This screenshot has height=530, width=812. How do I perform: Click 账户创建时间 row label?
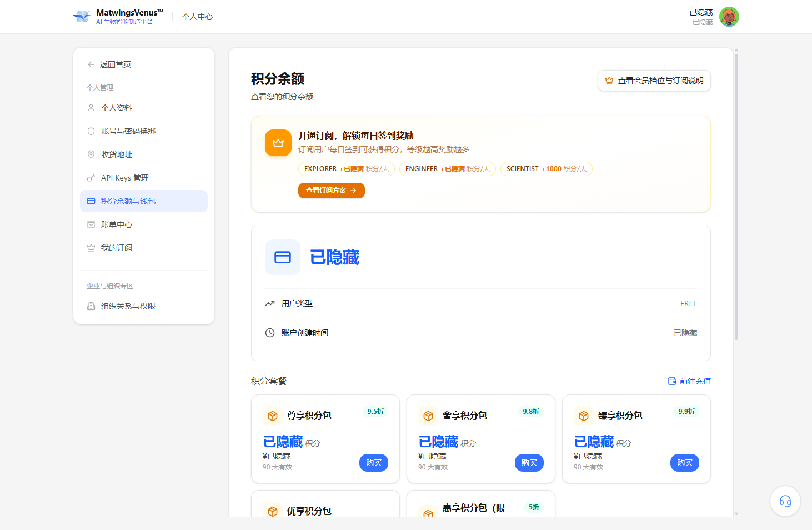[x=305, y=333]
